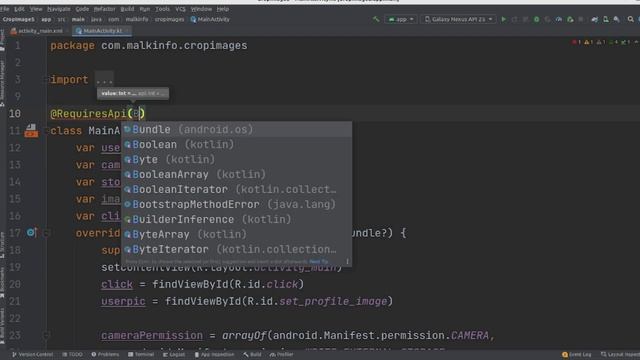Click the green Debug bug icon

536,19
